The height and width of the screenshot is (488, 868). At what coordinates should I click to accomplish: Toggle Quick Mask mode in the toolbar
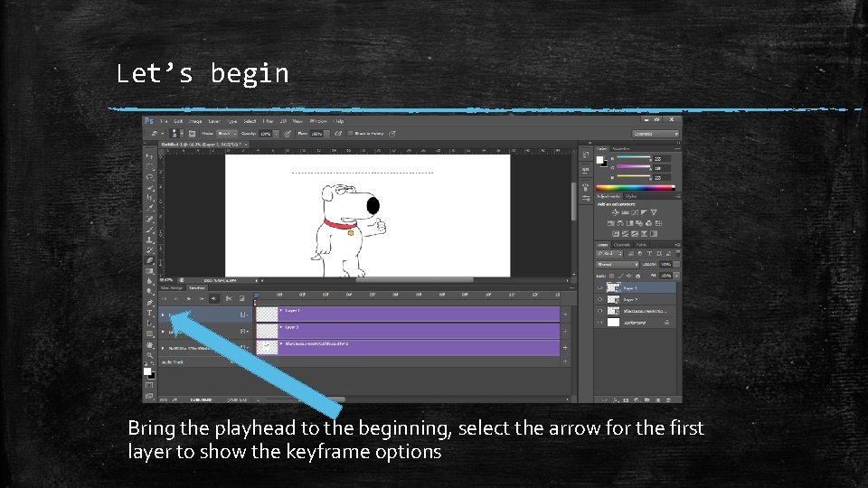tap(149, 385)
